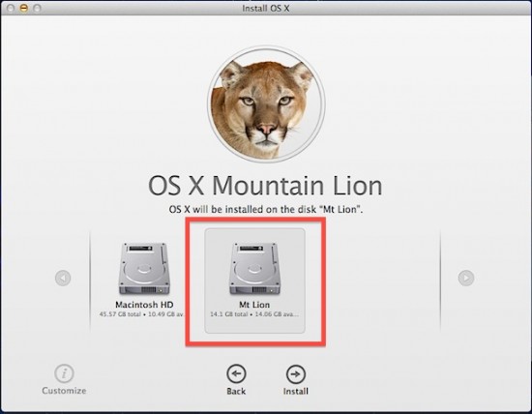Click the Install OS X window title

[x=266, y=8]
